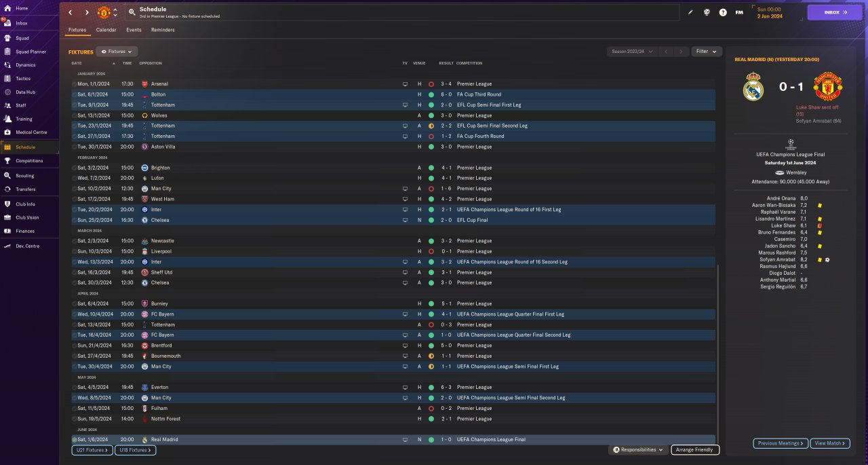The height and width of the screenshot is (465, 868).
Task: Click the View Match button
Action: (x=830, y=443)
